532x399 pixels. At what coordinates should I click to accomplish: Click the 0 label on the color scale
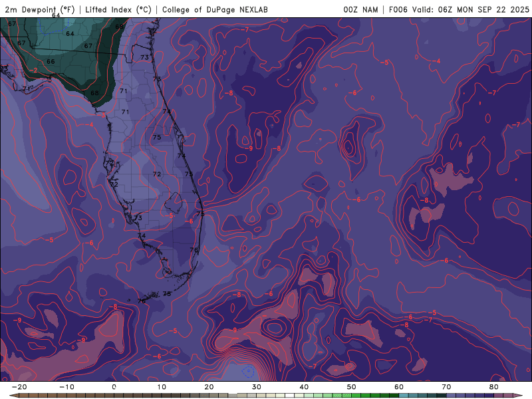click(x=114, y=387)
